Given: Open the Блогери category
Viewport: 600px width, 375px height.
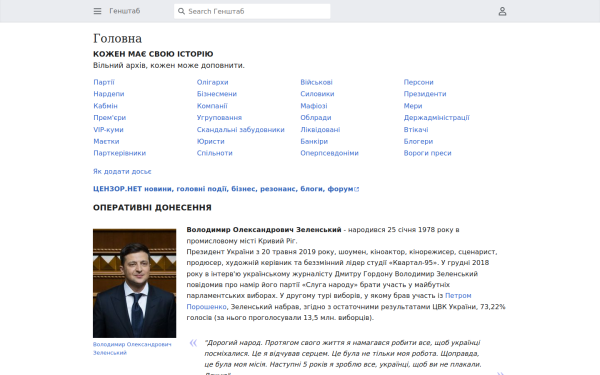Looking at the screenshot, I should [418, 141].
